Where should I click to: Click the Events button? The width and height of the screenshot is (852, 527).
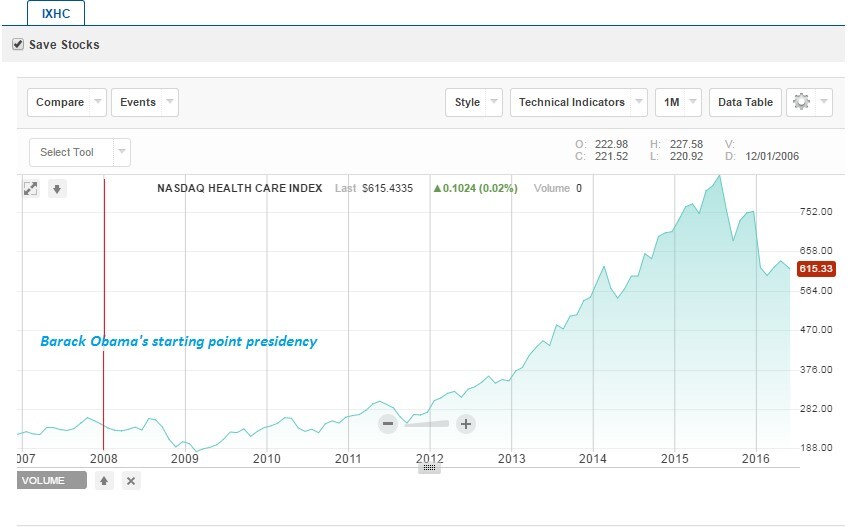click(x=137, y=102)
